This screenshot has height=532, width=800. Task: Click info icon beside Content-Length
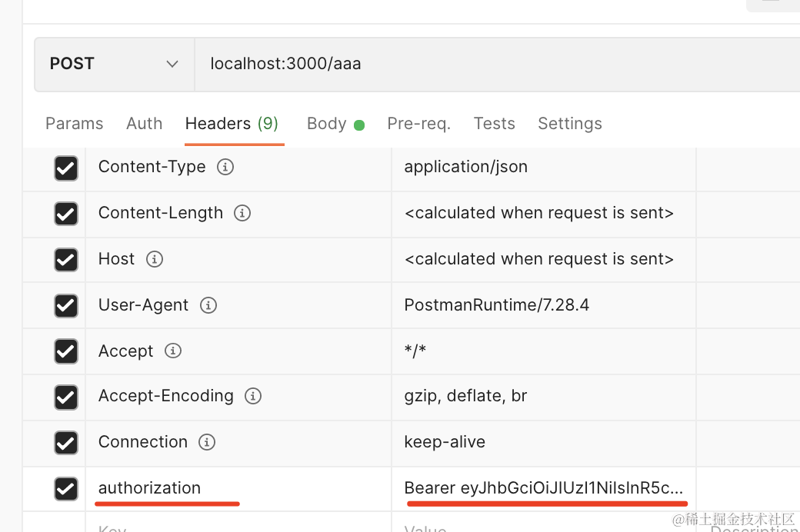click(x=242, y=213)
